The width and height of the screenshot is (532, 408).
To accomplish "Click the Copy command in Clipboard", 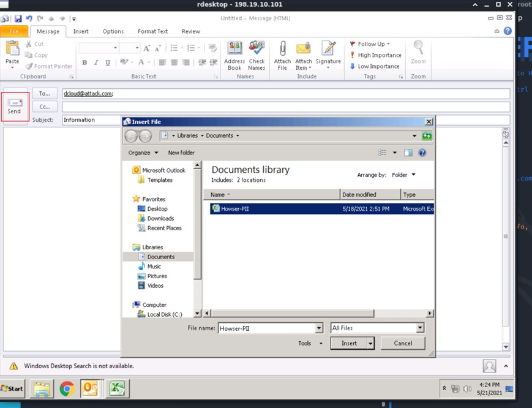I will [x=36, y=55].
